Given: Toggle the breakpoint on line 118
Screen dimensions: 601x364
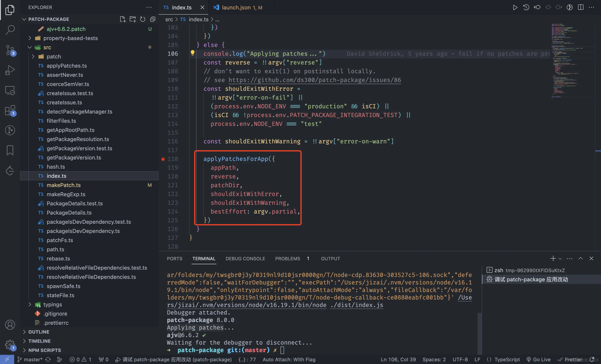Looking at the screenshot, I should 163,159.
